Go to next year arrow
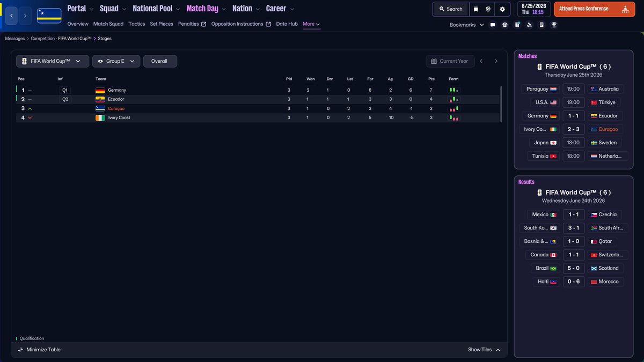Viewport: 644px width, 362px height. pyautogui.click(x=496, y=61)
